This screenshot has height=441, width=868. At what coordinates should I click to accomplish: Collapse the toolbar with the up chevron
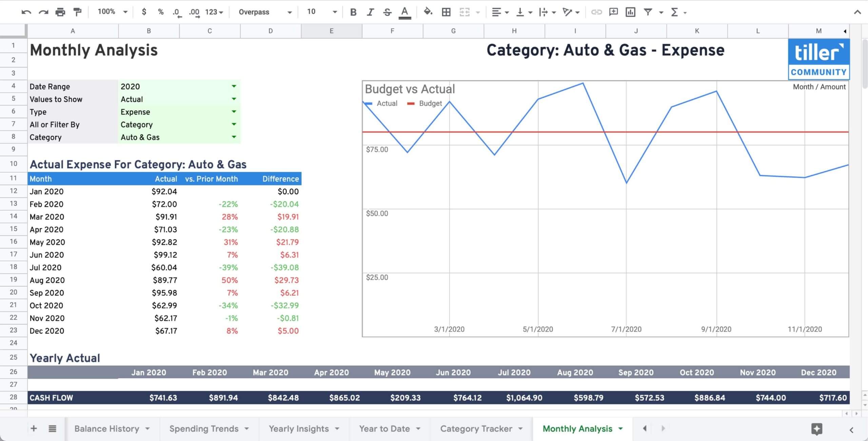click(x=857, y=12)
